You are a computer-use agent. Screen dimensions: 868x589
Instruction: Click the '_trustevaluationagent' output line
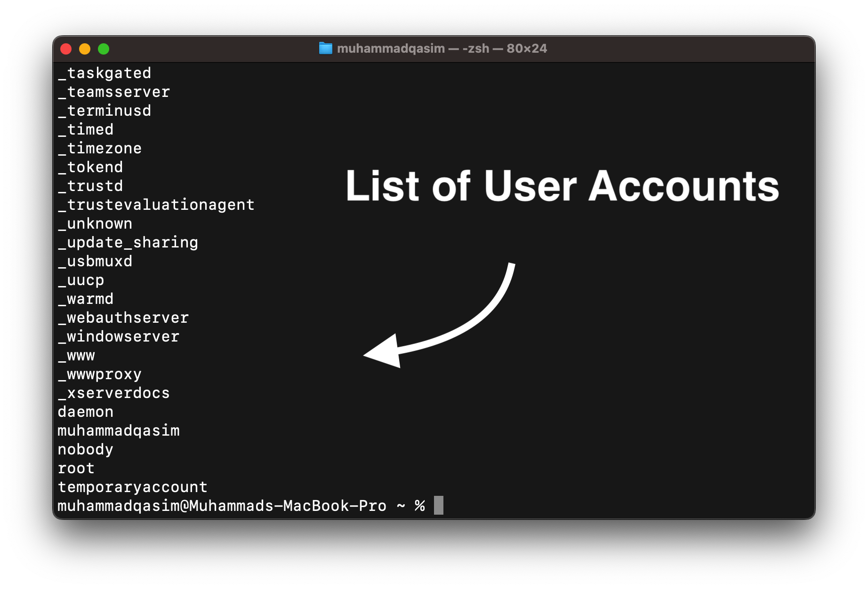(x=156, y=205)
